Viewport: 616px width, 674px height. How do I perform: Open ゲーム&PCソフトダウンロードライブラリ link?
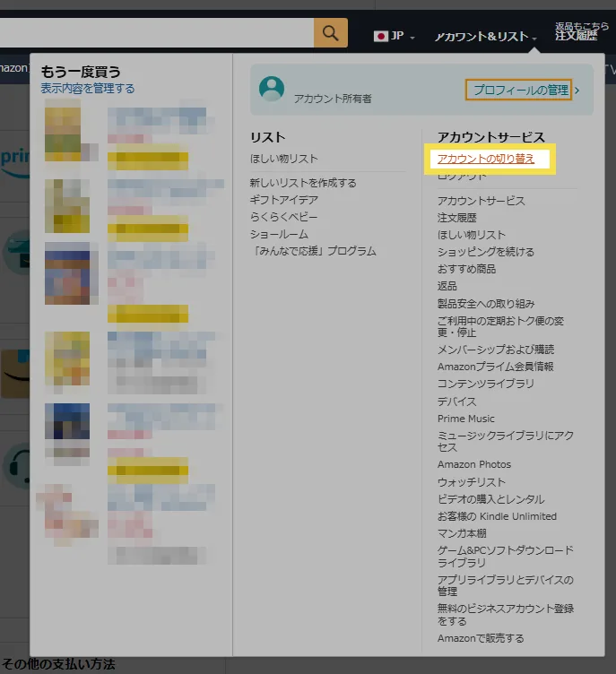(506, 557)
